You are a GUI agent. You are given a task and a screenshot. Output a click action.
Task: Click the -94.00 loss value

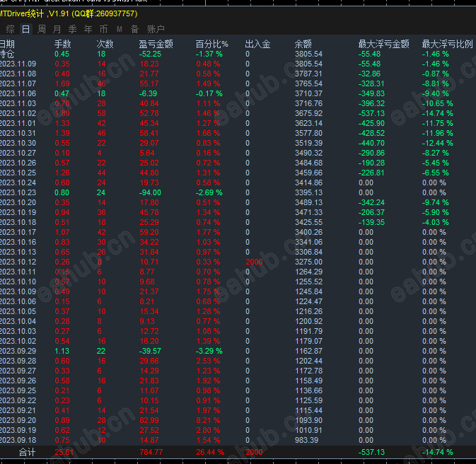150,192
